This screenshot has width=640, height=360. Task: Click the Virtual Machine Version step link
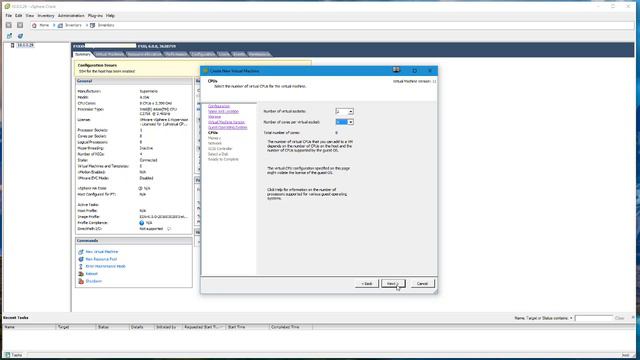[x=227, y=122]
